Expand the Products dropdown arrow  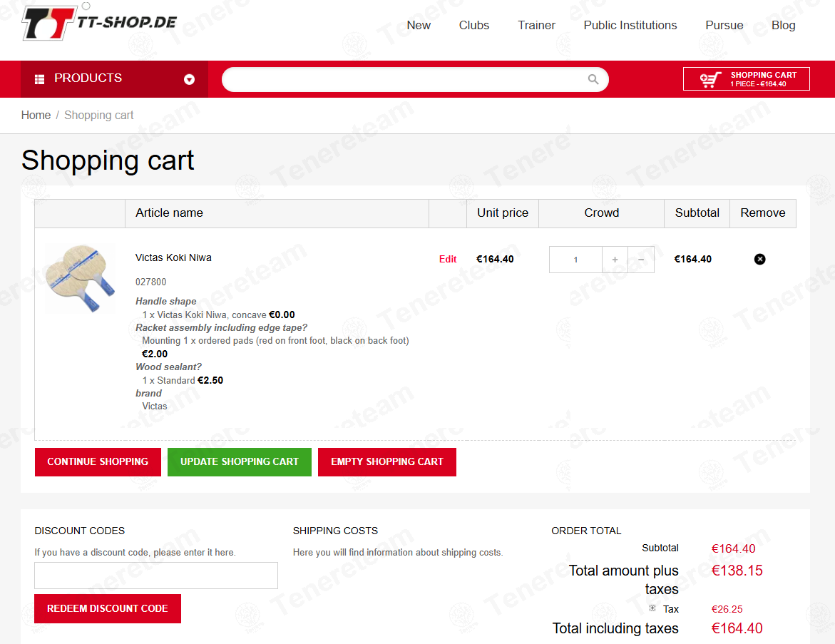189,79
